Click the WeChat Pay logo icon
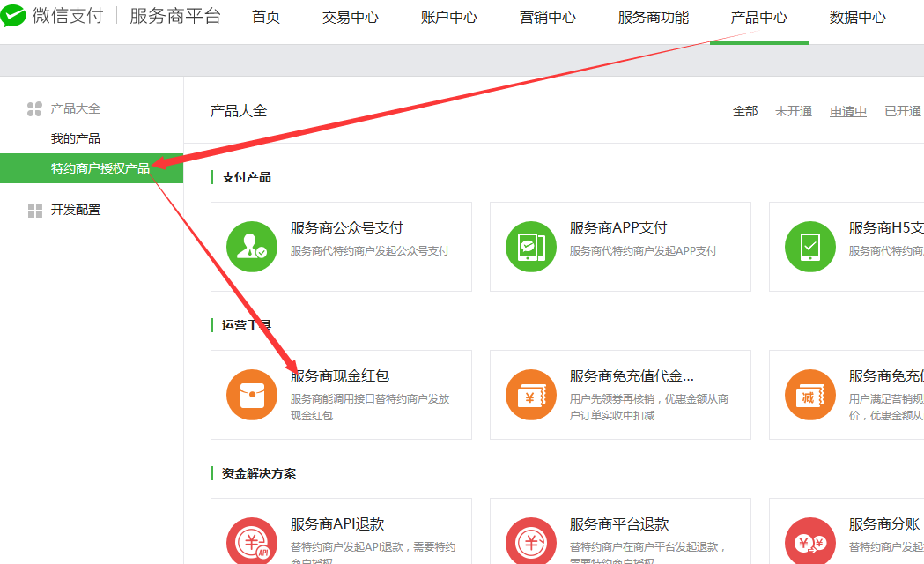The width and height of the screenshot is (924, 564). click(13, 16)
